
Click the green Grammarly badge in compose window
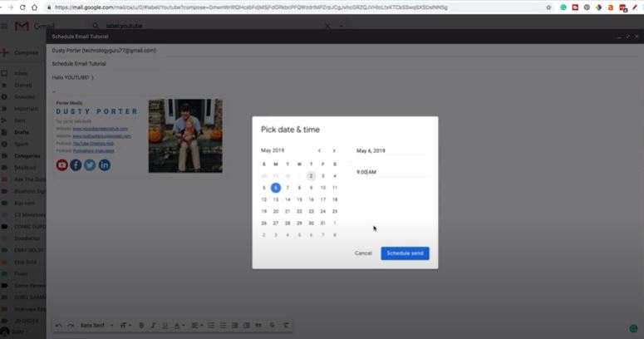click(x=633, y=329)
